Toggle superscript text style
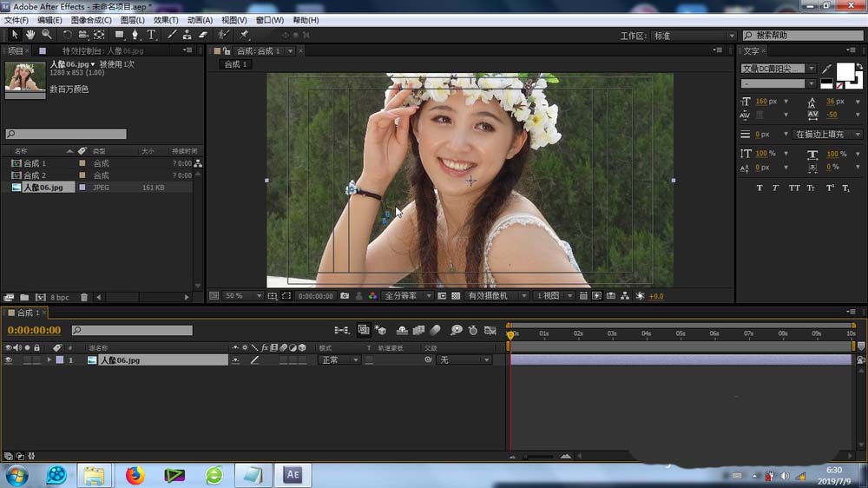The image size is (868, 488). [x=830, y=188]
